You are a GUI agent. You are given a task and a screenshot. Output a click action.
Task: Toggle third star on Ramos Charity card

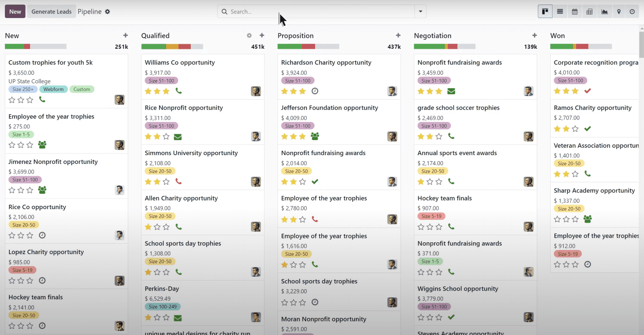pyautogui.click(x=575, y=129)
